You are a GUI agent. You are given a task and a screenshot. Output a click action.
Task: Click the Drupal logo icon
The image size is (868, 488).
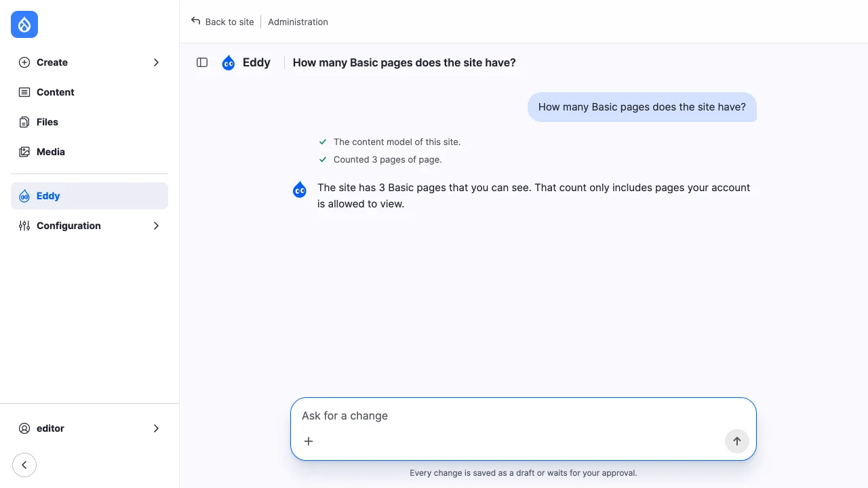pyautogui.click(x=24, y=25)
